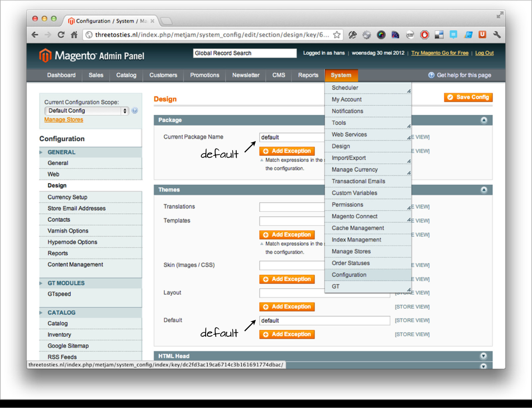Click the System menu tab

pos(341,75)
